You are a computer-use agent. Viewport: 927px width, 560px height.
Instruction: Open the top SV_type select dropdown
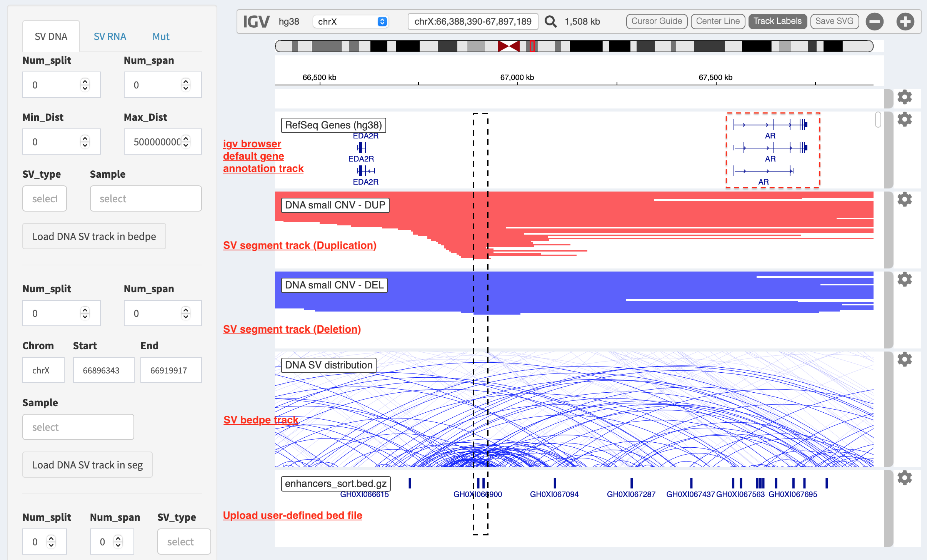click(x=45, y=198)
